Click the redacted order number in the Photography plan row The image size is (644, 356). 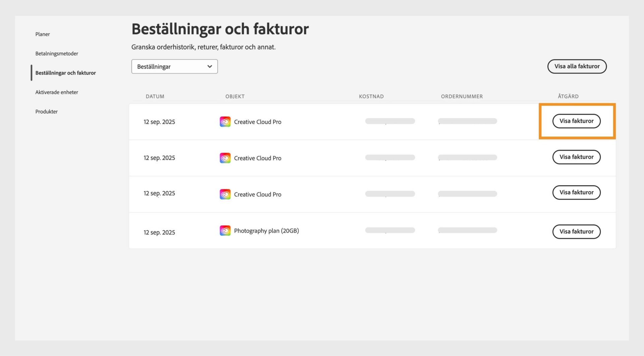[x=467, y=230]
